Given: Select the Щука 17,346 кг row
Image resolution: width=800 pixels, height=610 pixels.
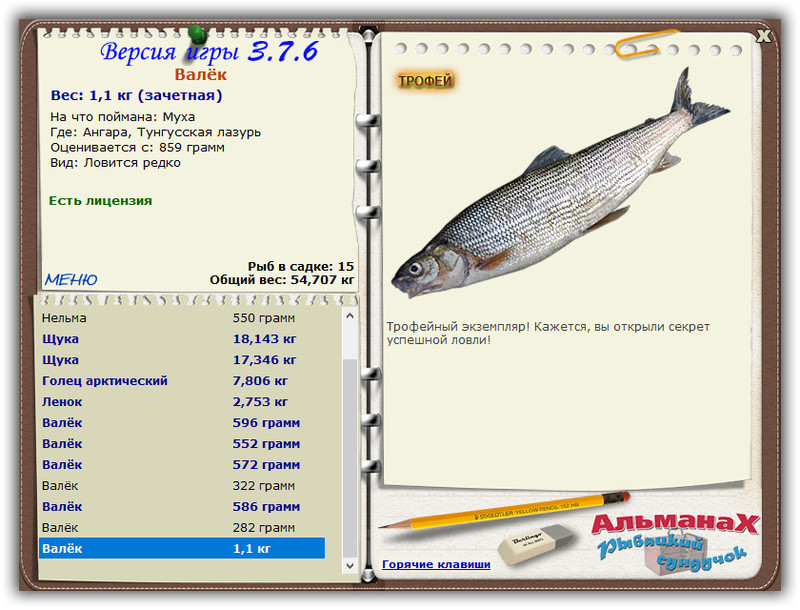Looking at the screenshot, I should (x=182, y=360).
